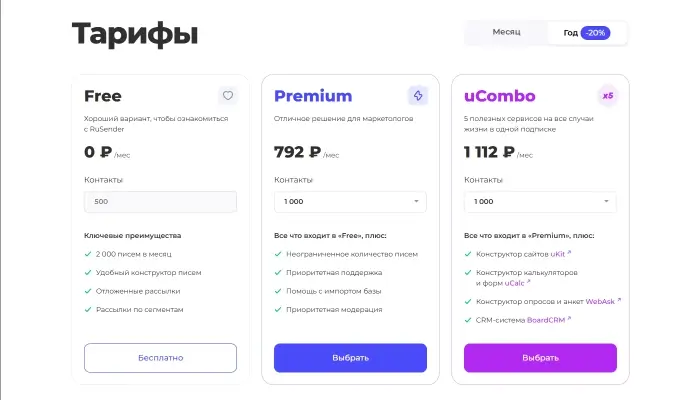Click the -20% discount badge

tap(596, 33)
